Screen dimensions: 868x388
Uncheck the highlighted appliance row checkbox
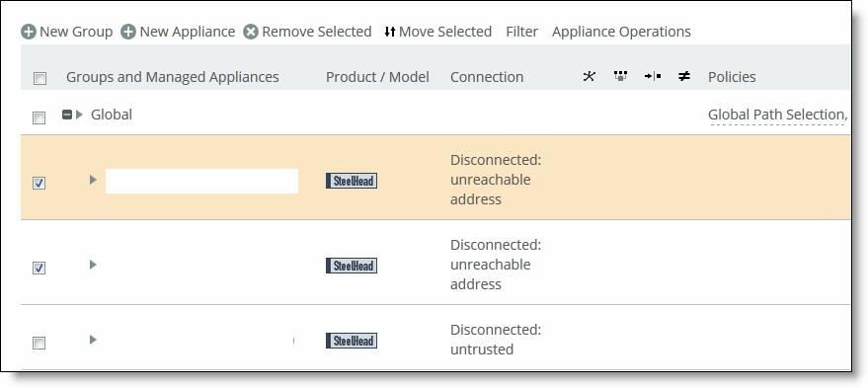(x=39, y=183)
